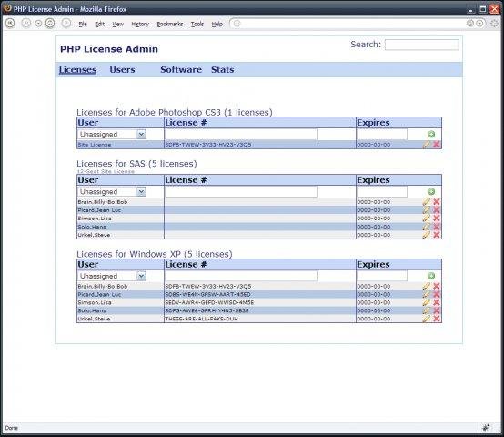Delete SAS license for Picard, Jean Luc

click(437, 210)
